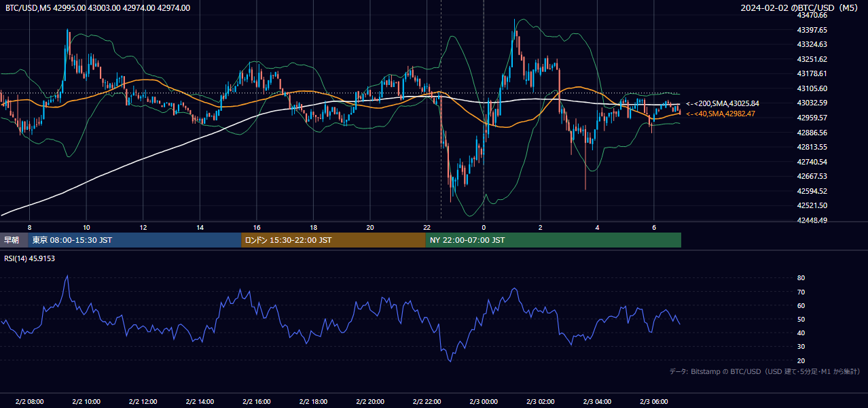This screenshot has height=408, width=868.
Task: Click RSI scale value 80
Action: (801, 278)
